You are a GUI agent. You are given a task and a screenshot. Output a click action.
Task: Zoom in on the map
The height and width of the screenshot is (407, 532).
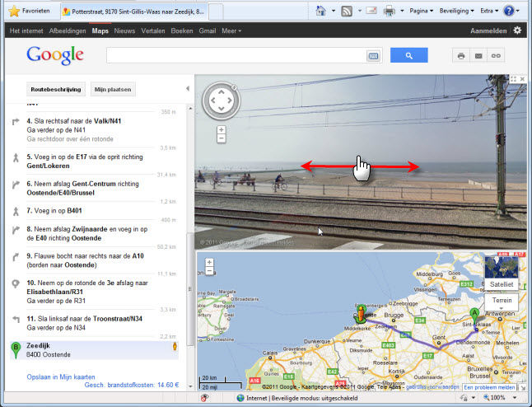pyautogui.click(x=209, y=262)
